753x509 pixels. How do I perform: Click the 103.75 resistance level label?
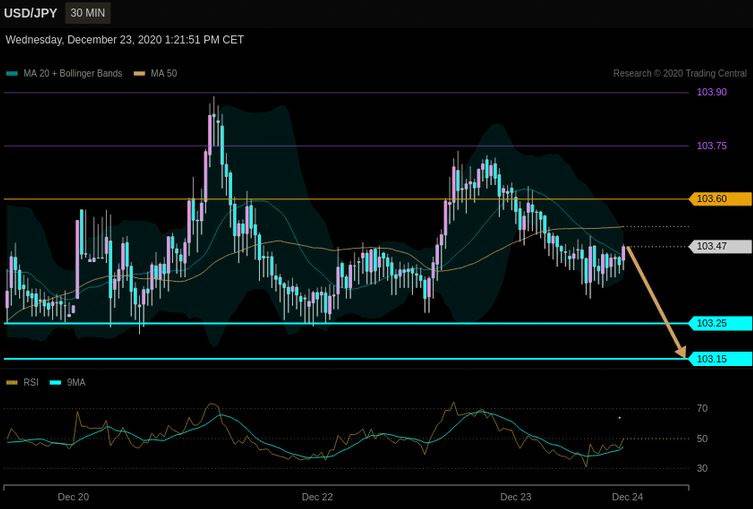pos(712,145)
